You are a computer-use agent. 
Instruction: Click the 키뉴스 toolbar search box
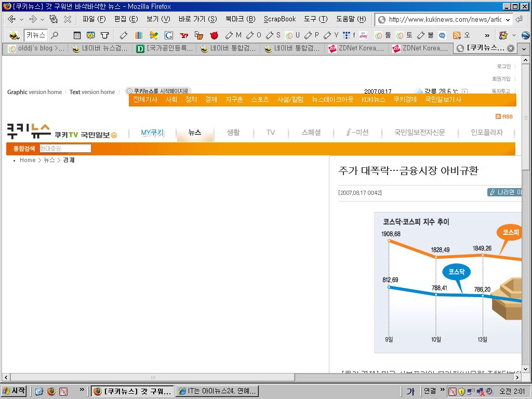pyautogui.click(x=36, y=35)
